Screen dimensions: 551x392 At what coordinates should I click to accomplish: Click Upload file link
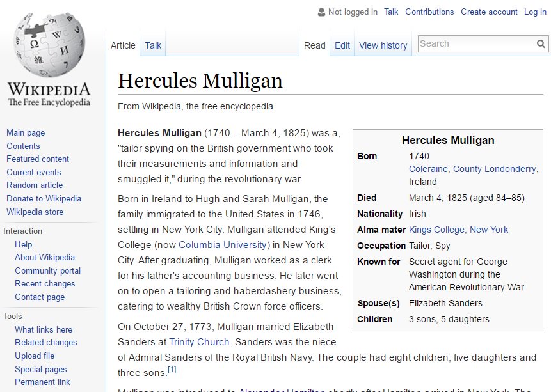pyautogui.click(x=35, y=356)
